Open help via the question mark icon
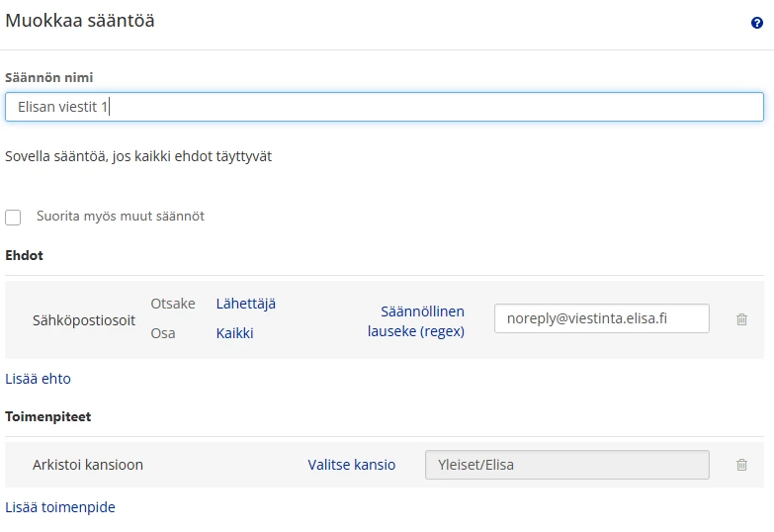The image size is (774, 532). [x=757, y=23]
